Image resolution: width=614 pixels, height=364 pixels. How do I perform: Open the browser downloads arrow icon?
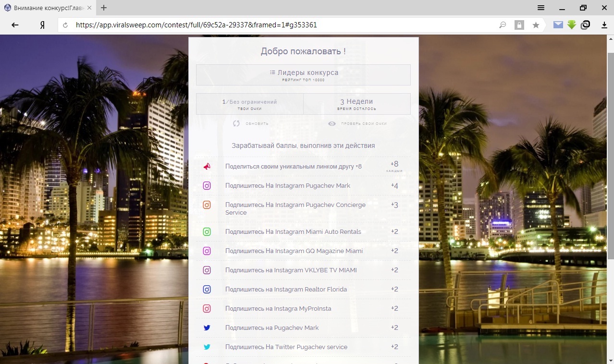click(604, 25)
